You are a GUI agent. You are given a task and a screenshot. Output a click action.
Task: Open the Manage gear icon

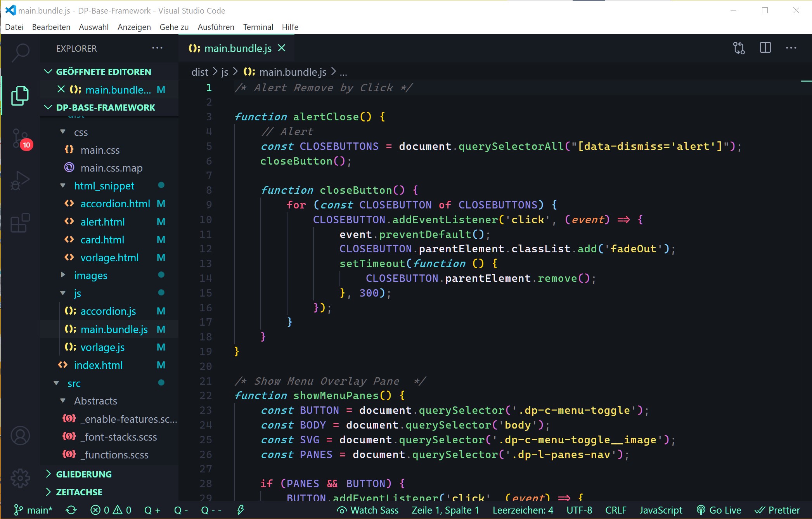[20, 478]
